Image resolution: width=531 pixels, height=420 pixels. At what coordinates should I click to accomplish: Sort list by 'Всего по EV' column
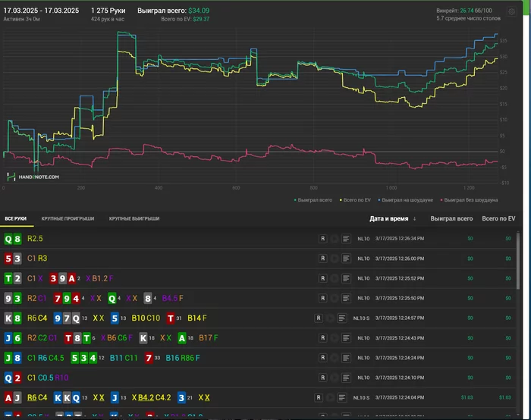pos(498,218)
